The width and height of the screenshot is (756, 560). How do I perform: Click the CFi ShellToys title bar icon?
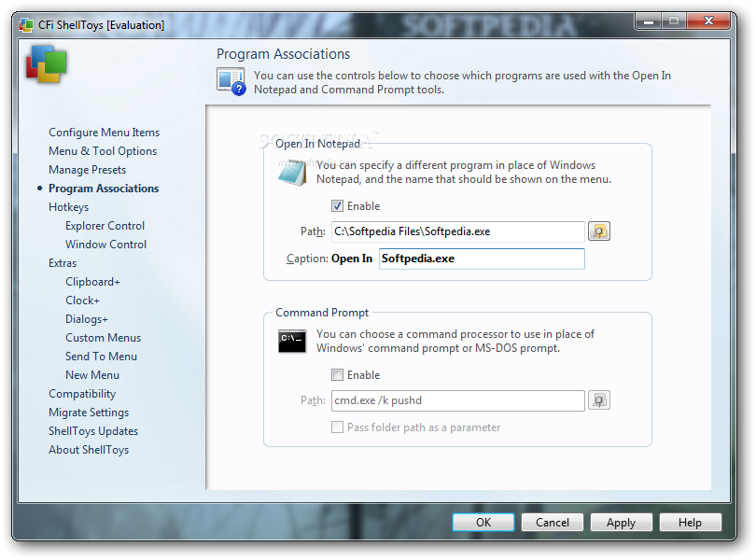26,24
